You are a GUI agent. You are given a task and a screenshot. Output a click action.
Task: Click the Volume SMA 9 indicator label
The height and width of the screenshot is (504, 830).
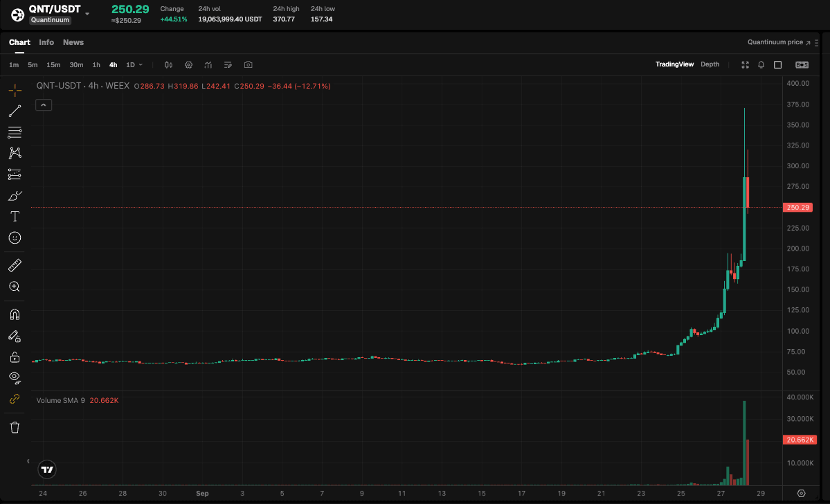point(60,400)
